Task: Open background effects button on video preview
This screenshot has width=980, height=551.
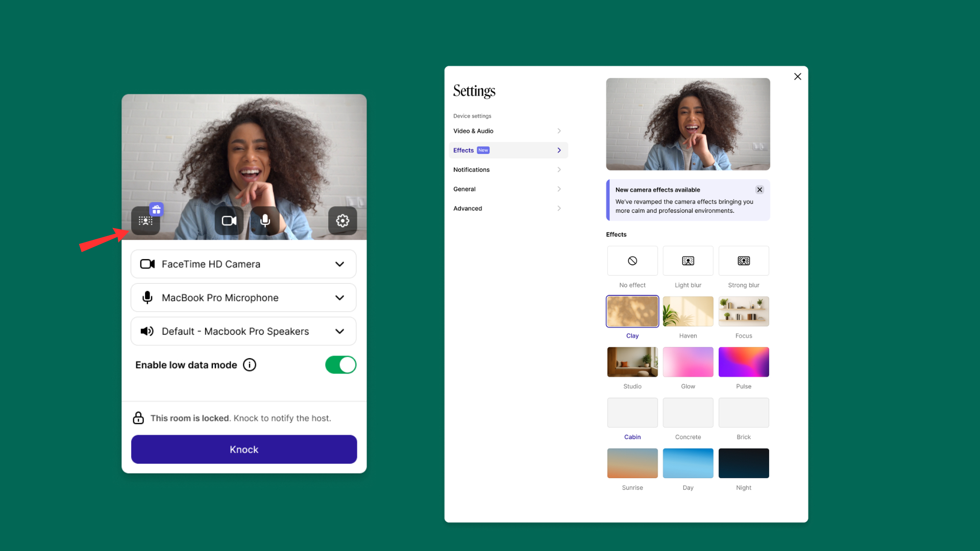Action: [145, 221]
